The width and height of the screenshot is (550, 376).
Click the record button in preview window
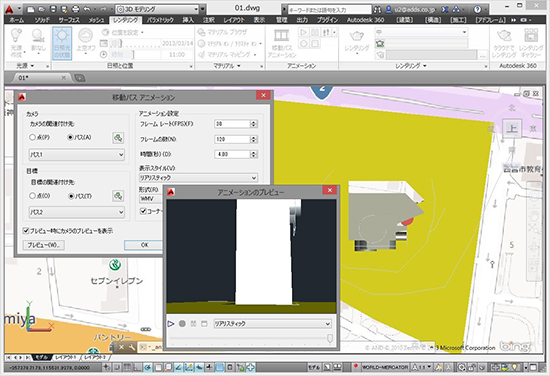click(182, 323)
